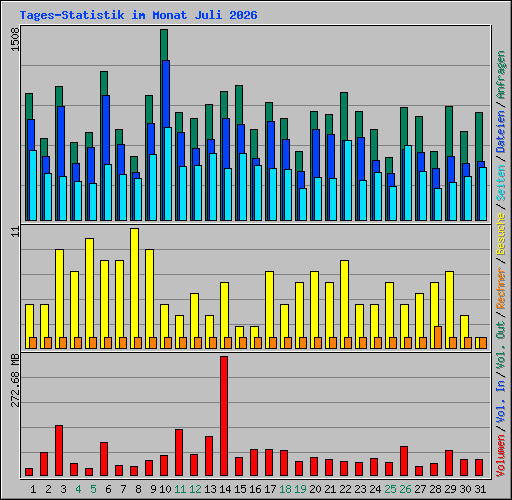Image resolution: width=512 pixels, height=500 pixels.
Task: Click the title 'Tages-Statistik im Monat Juli 2026'
Action: [x=138, y=15]
